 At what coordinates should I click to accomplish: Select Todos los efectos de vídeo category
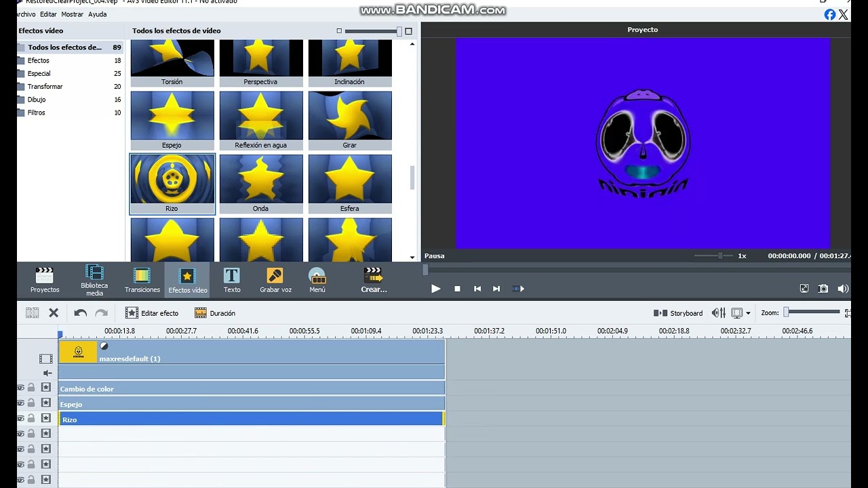(x=69, y=47)
